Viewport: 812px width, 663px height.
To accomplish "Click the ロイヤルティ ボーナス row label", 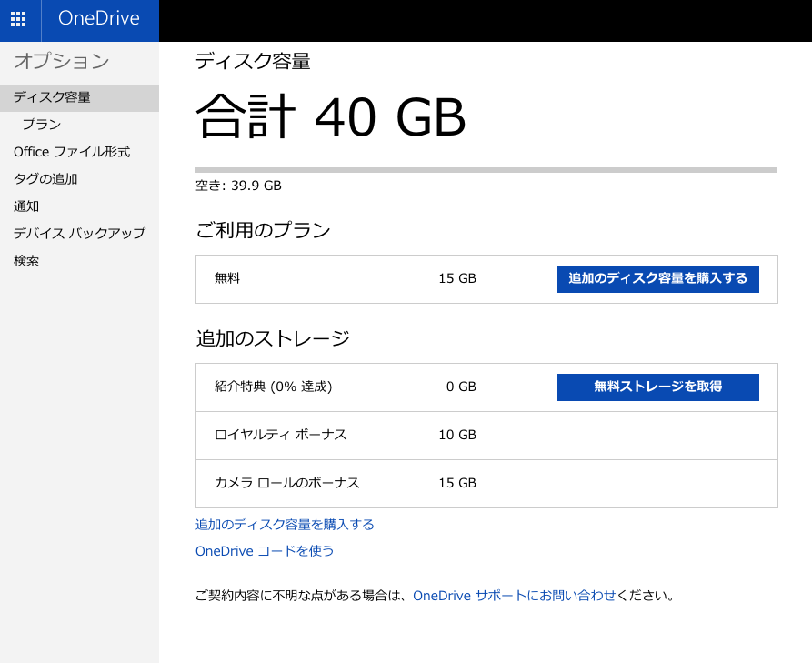I will click(280, 435).
